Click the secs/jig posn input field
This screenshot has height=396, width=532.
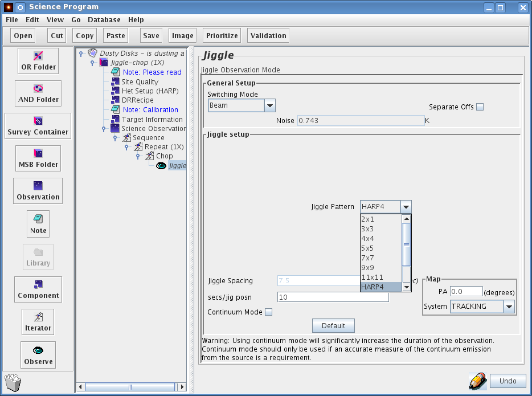[333, 297]
